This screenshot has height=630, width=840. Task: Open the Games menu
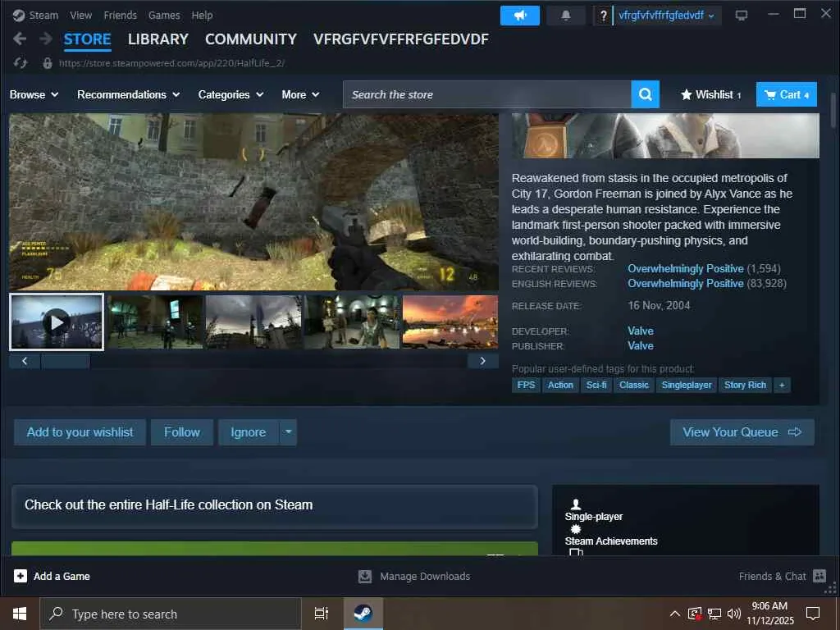(164, 16)
